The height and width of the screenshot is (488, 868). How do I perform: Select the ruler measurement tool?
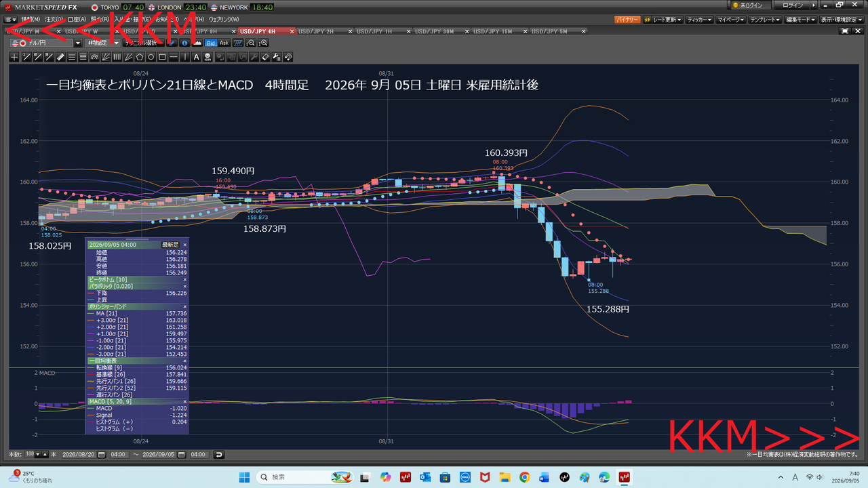coord(60,57)
